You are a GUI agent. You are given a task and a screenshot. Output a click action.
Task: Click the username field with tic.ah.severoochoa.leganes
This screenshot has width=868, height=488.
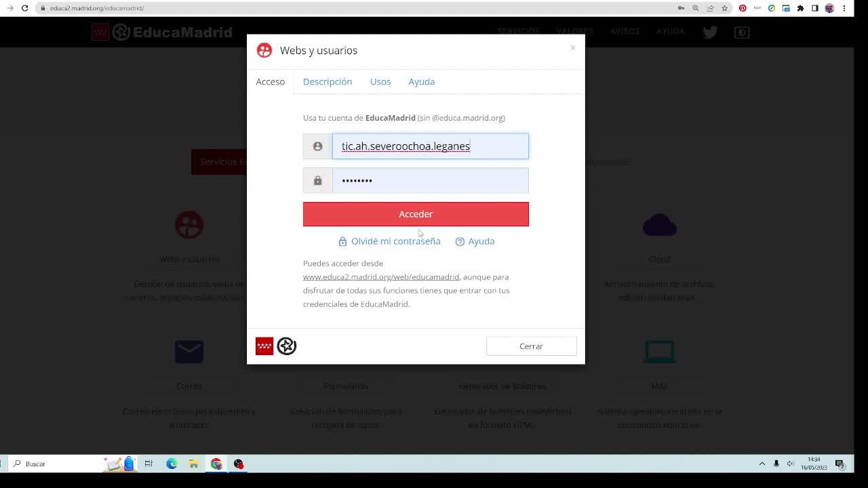click(431, 146)
